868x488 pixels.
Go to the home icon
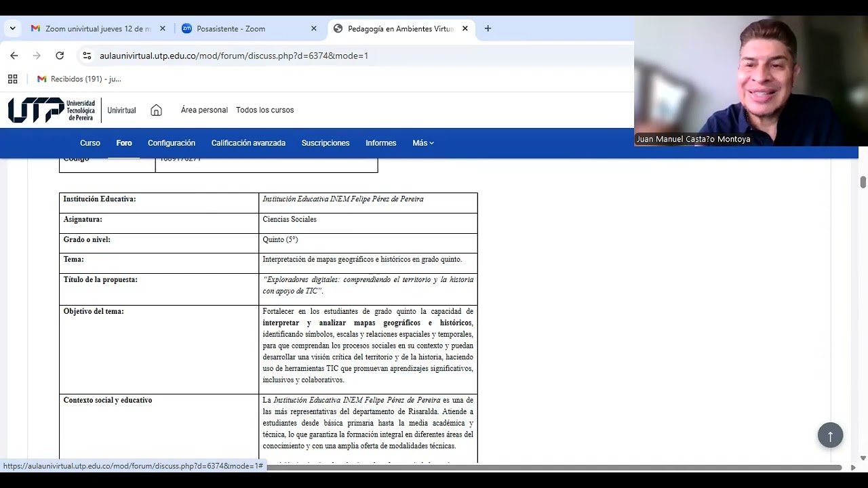156,110
